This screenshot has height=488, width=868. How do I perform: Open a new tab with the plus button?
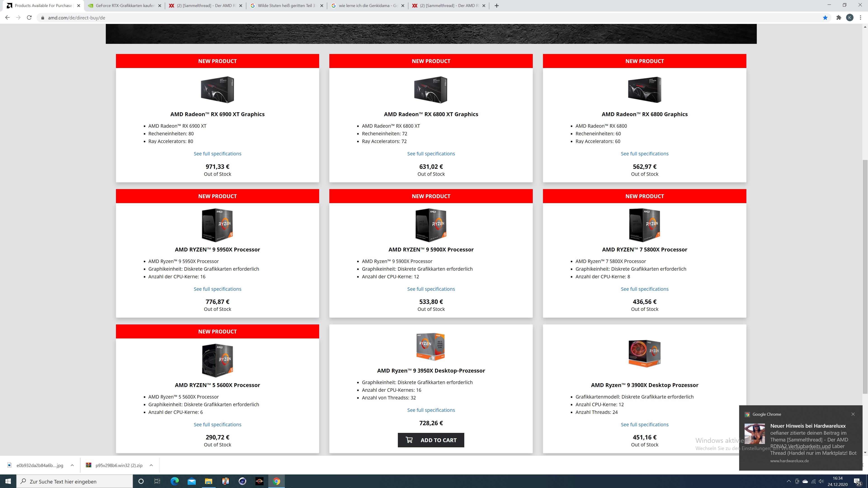point(496,5)
